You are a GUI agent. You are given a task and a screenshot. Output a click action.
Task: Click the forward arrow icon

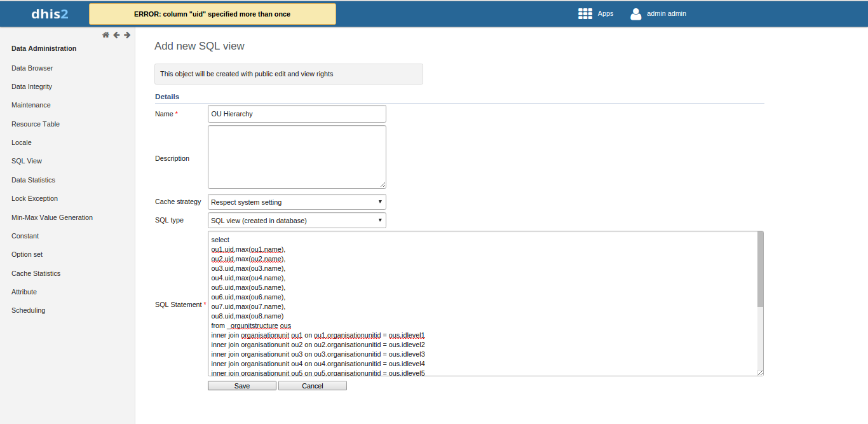(127, 35)
